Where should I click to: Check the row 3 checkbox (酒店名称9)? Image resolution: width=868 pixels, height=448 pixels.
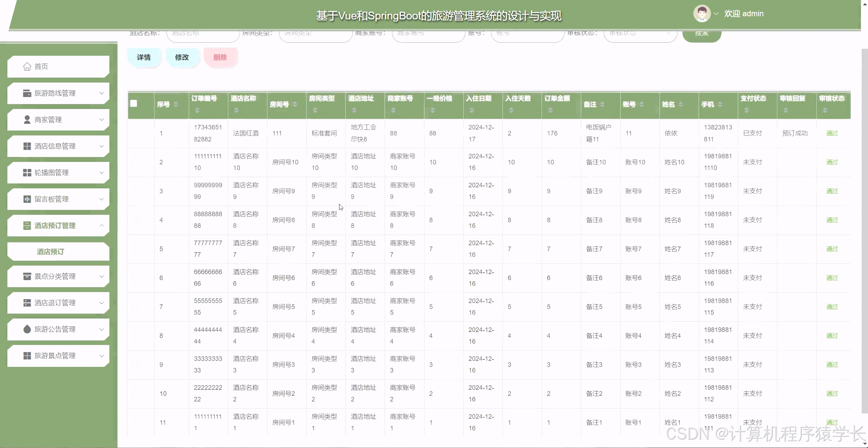pyautogui.click(x=136, y=191)
